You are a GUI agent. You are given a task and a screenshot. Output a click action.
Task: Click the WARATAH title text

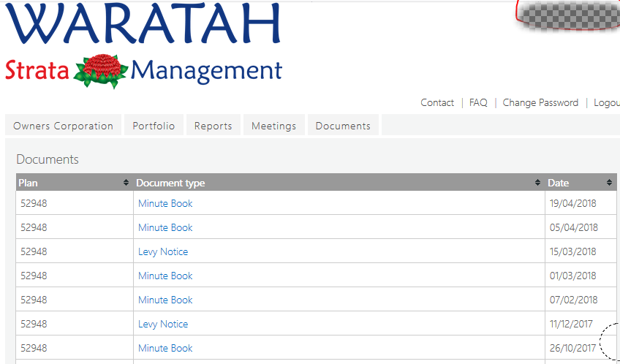point(143,23)
